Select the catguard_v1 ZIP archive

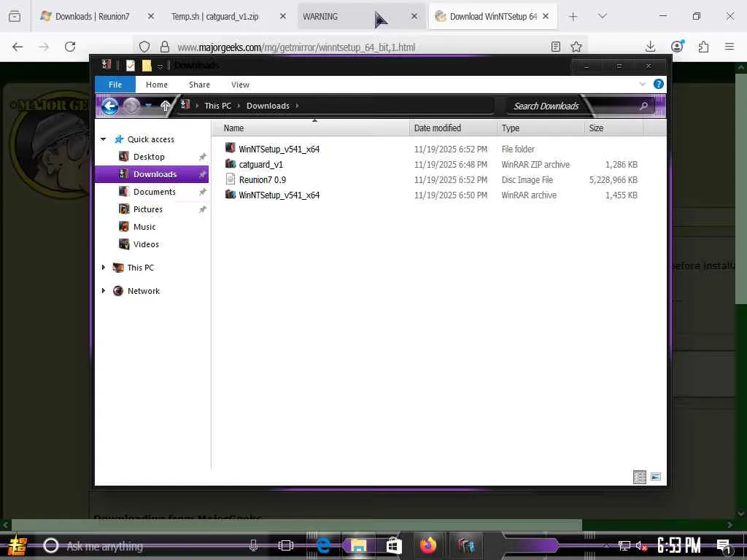pyautogui.click(x=260, y=164)
